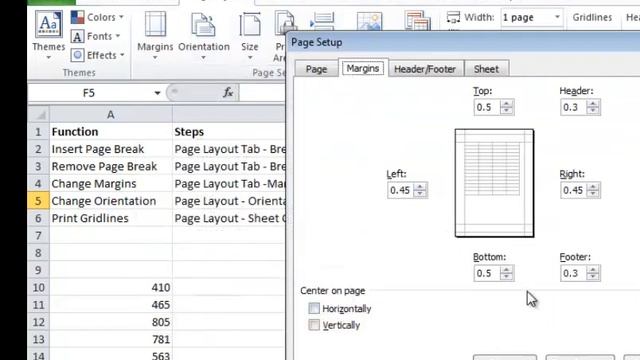Click the Header margin spinner arrows
640x360 pixels.
tap(593, 107)
